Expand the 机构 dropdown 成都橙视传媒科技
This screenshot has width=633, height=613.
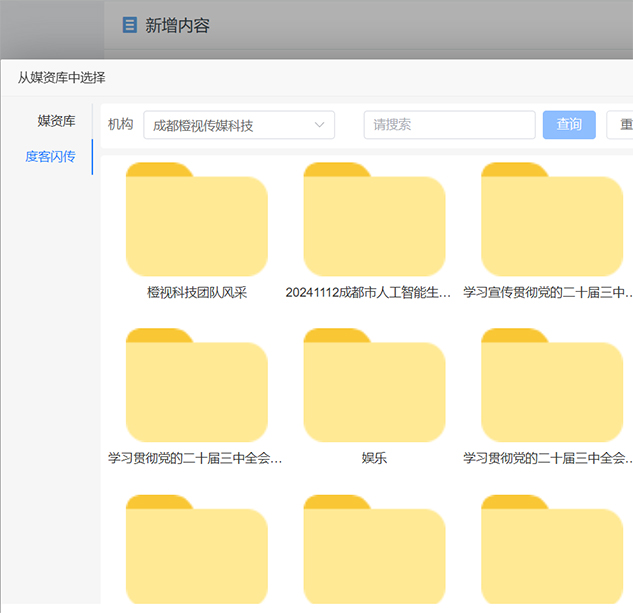point(239,125)
